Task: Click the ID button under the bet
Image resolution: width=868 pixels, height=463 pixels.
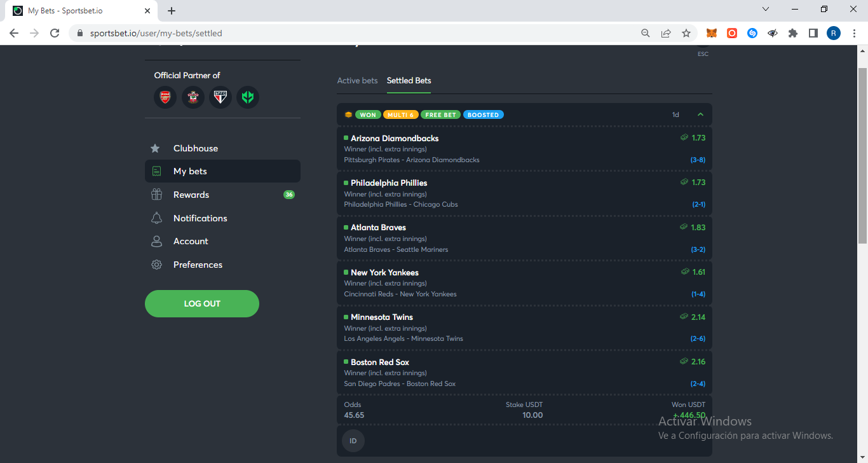Action: point(353,441)
